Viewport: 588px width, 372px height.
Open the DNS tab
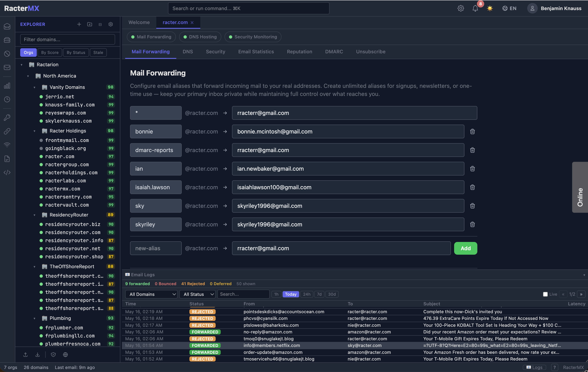coord(188,51)
